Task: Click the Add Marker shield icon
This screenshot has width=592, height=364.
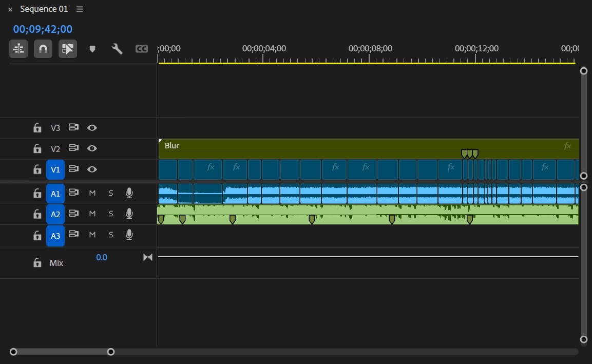Action: (92, 49)
